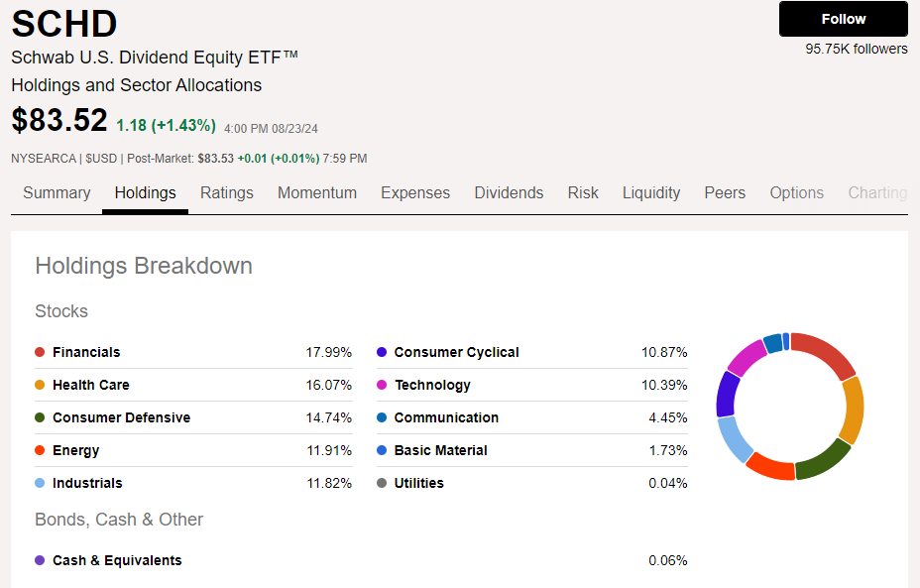
Task: Click the red Financials legend dot
Action: (40, 352)
